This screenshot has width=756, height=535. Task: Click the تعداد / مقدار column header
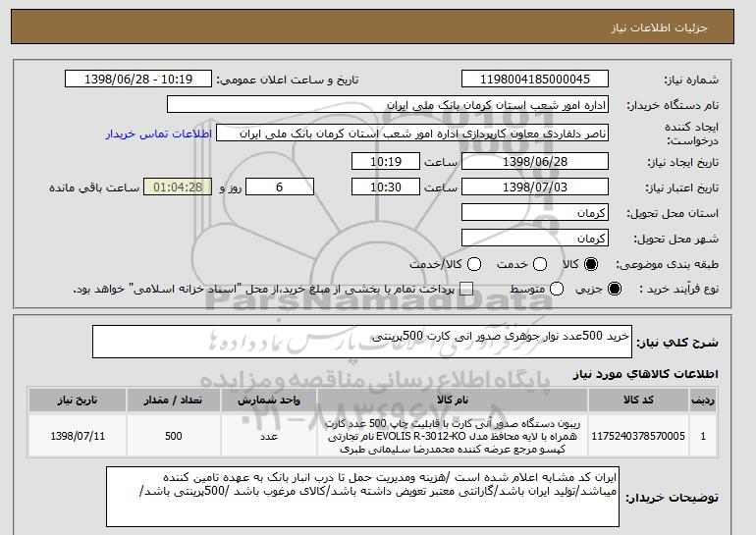pos(173,401)
